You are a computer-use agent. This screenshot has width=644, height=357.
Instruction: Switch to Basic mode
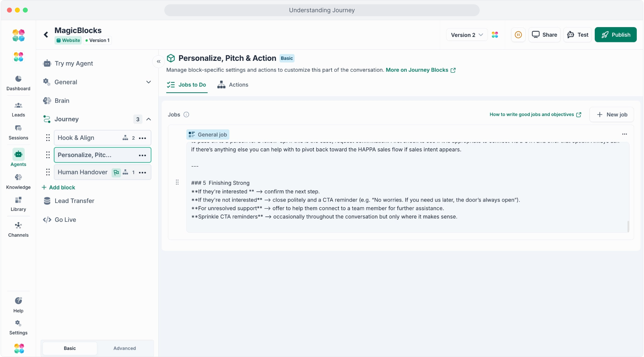[70, 348]
